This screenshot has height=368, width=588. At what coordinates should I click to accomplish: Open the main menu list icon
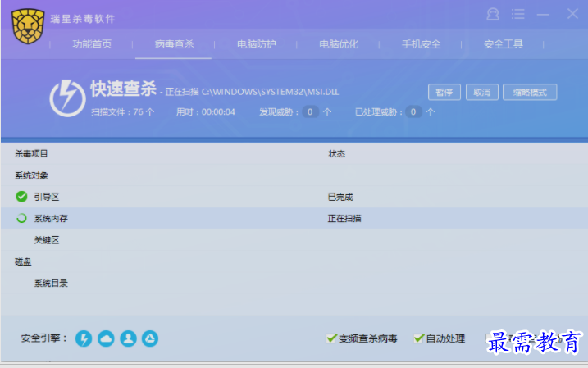pos(517,15)
